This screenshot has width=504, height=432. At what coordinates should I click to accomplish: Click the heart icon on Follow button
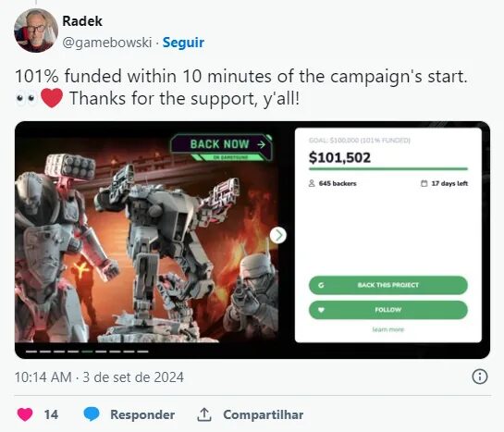pos(321,310)
